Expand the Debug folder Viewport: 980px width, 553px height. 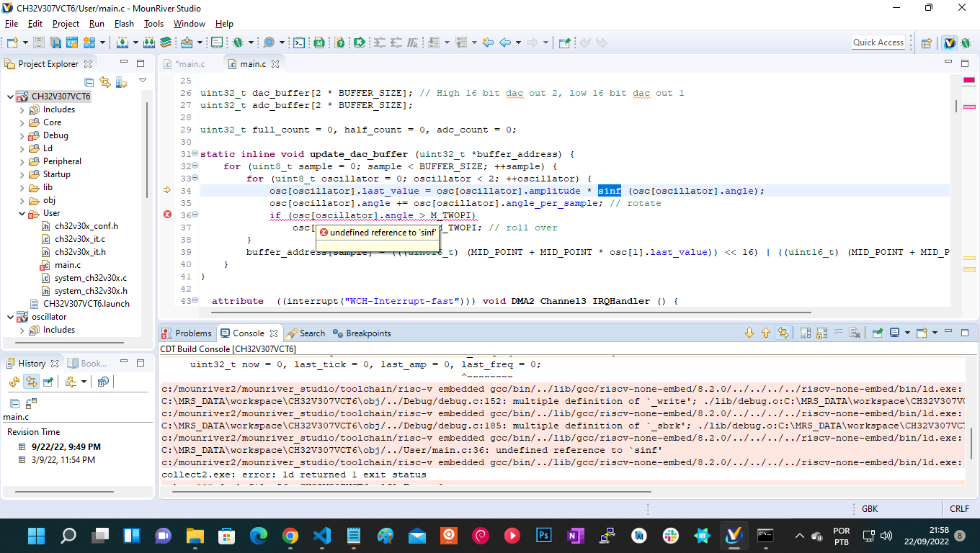pyautogui.click(x=22, y=135)
